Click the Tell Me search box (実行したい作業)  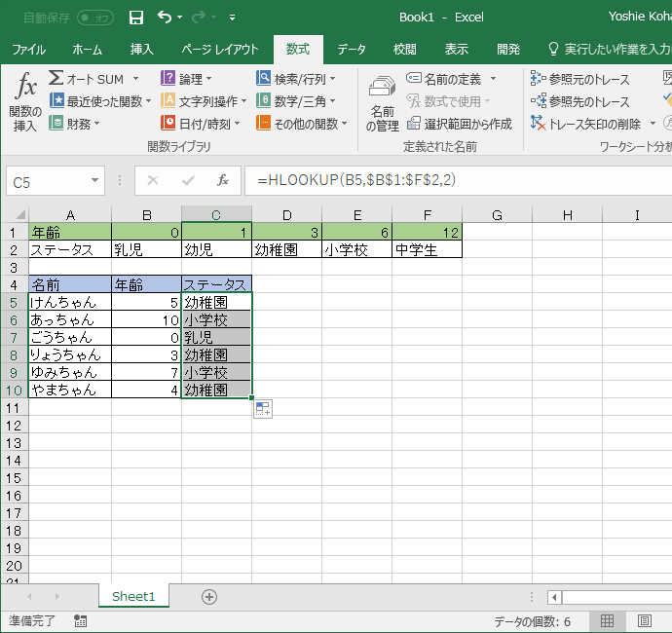click(613, 50)
